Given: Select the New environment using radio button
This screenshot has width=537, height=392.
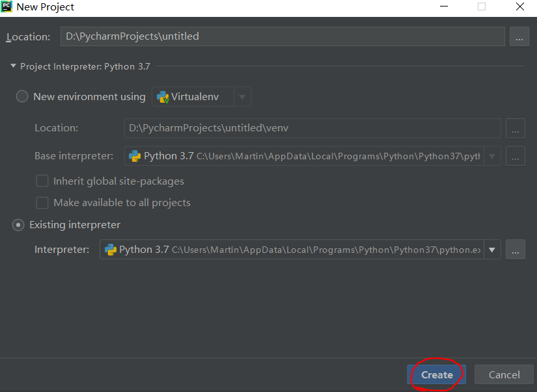Looking at the screenshot, I should tap(21, 96).
